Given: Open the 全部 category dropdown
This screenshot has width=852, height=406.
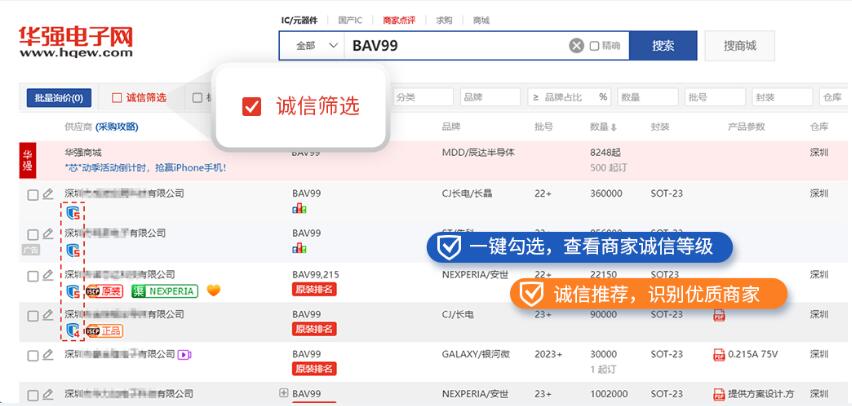Looking at the screenshot, I should pyautogui.click(x=312, y=46).
